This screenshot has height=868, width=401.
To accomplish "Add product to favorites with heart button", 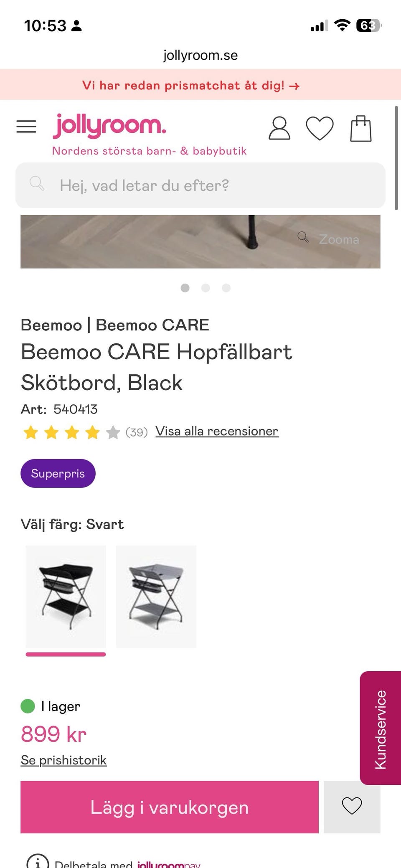I will click(x=352, y=807).
